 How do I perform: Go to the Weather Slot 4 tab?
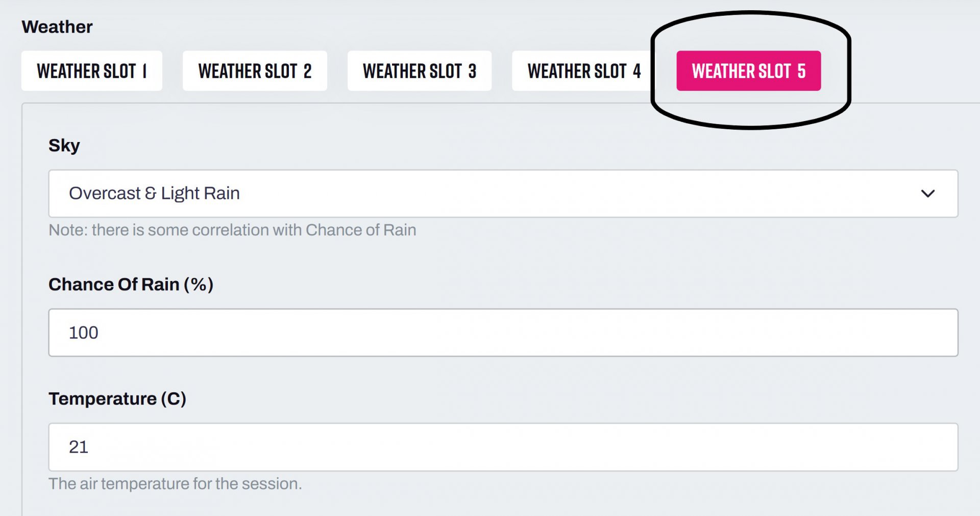coord(583,71)
